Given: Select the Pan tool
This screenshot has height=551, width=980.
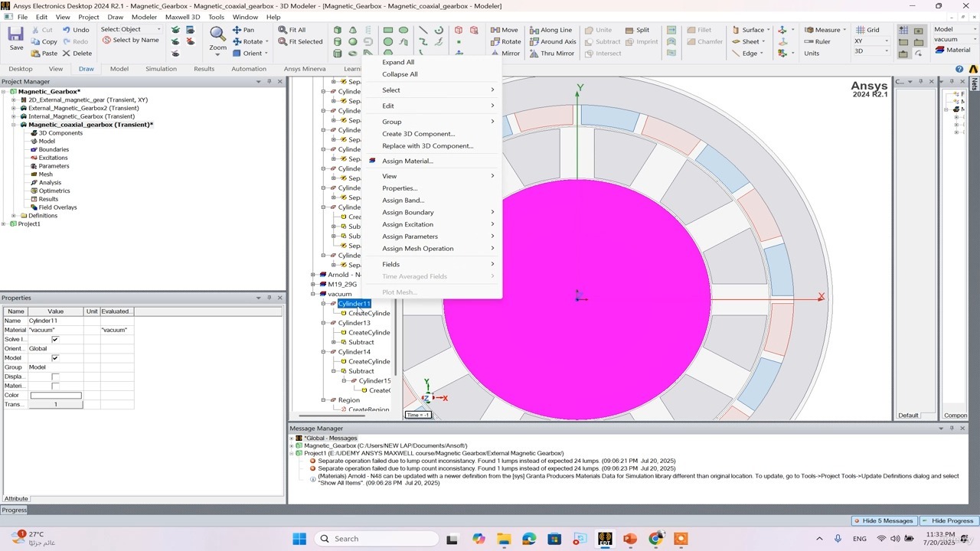Looking at the screenshot, I should click(243, 30).
